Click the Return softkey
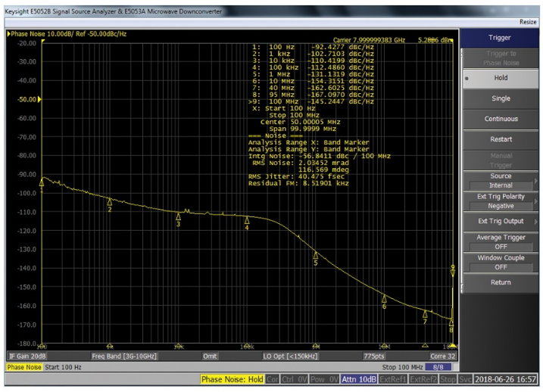543x392 pixels. pyautogui.click(x=501, y=282)
